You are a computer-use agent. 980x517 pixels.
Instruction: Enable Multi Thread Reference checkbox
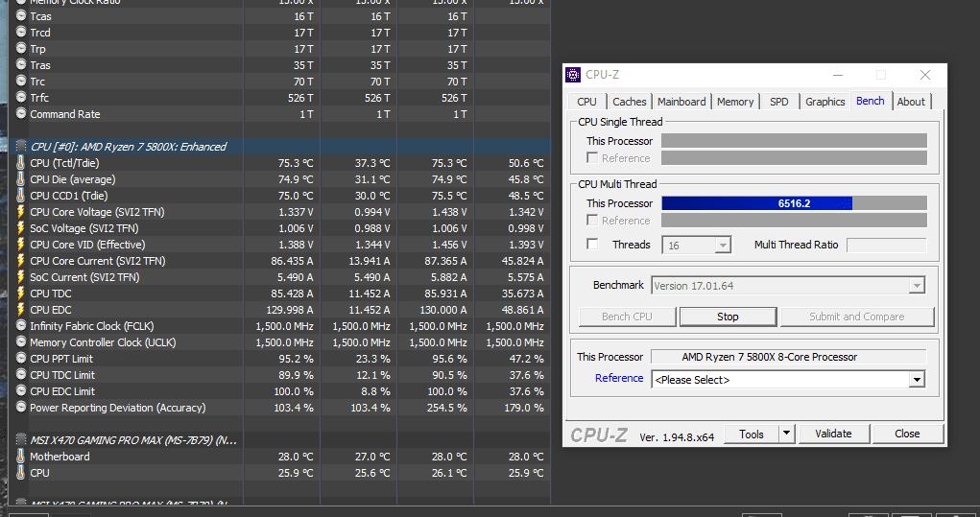click(592, 220)
